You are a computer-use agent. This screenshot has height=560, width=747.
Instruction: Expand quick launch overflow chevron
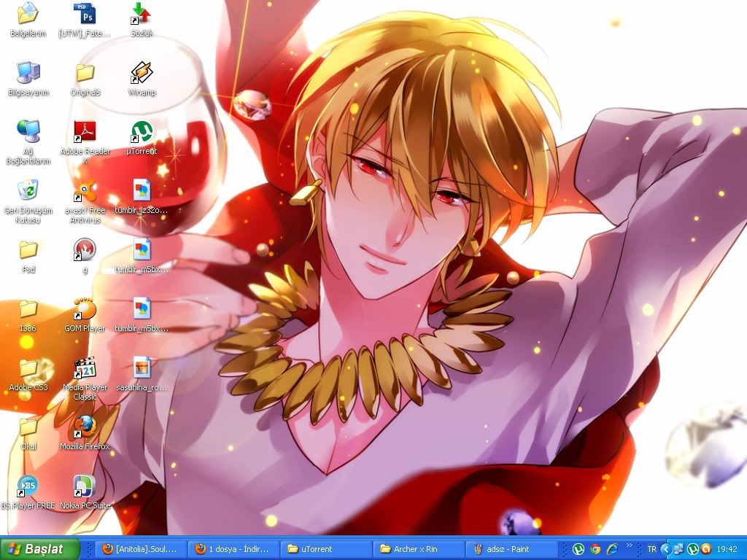[630, 545]
